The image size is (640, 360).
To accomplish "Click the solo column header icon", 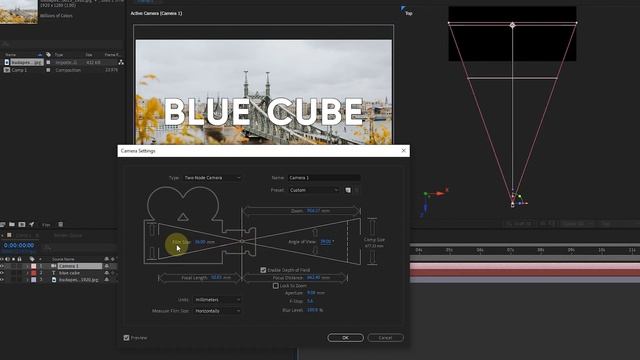I will (x=13, y=259).
